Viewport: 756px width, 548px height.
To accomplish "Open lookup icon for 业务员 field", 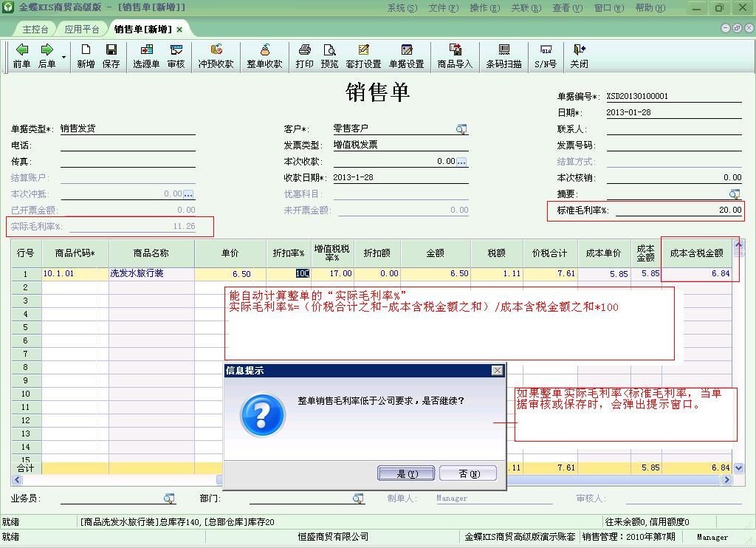I will 169,499.
